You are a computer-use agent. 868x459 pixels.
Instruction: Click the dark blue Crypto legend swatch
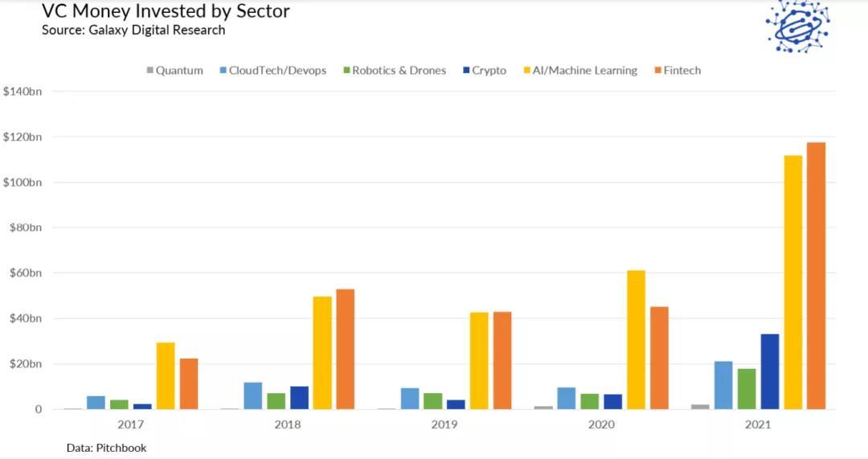click(x=465, y=71)
